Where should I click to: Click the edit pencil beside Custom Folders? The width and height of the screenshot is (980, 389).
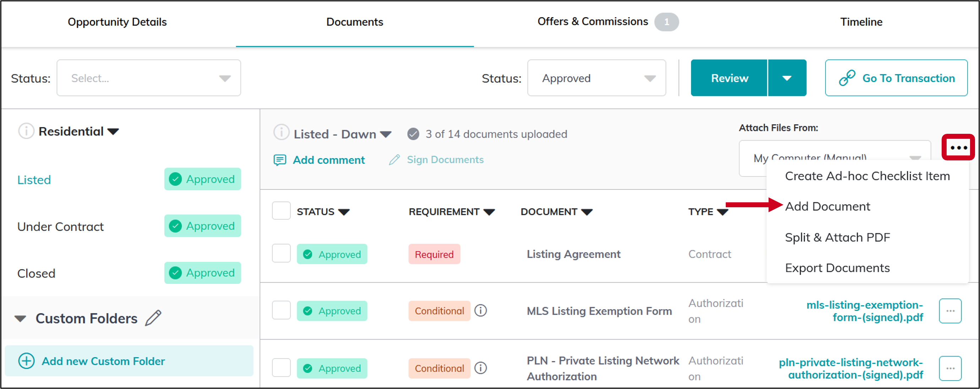pyautogui.click(x=154, y=318)
